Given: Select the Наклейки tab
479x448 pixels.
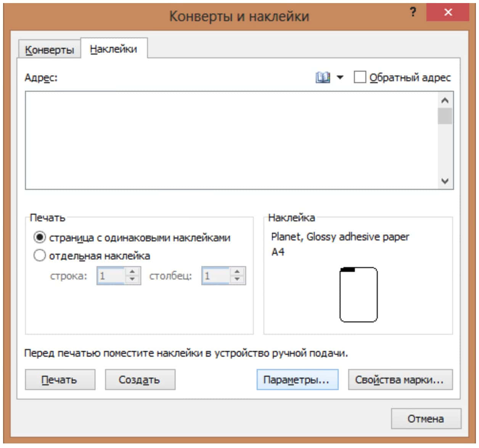Looking at the screenshot, I should pos(113,49).
